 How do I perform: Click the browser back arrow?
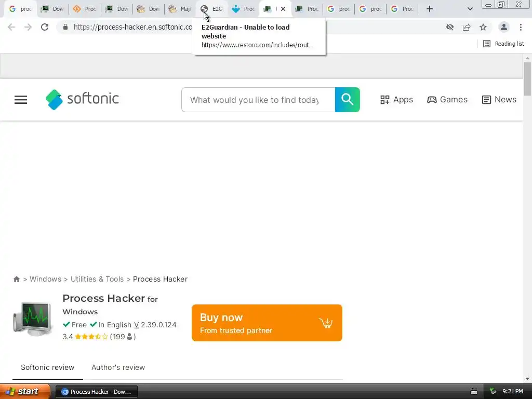pyautogui.click(x=11, y=27)
